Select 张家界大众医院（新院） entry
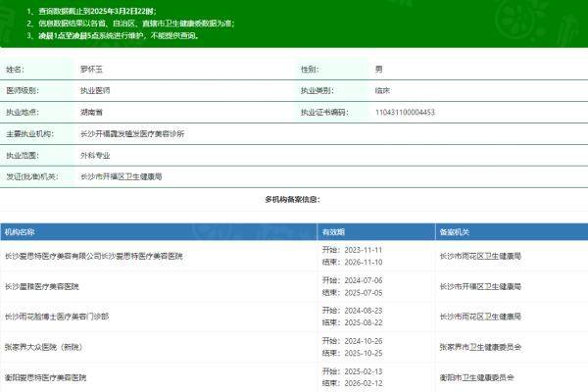The image size is (588, 392). [x=47, y=347]
